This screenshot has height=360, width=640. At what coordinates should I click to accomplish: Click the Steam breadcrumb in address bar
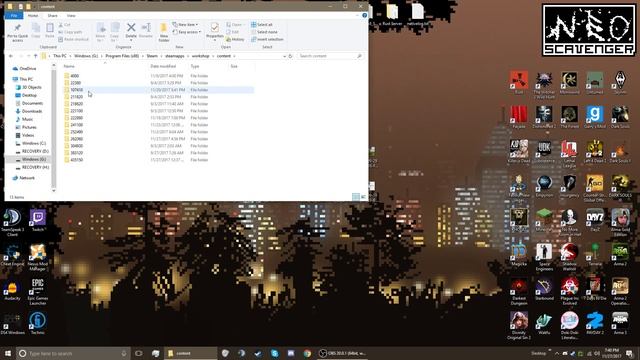[x=152, y=56]
